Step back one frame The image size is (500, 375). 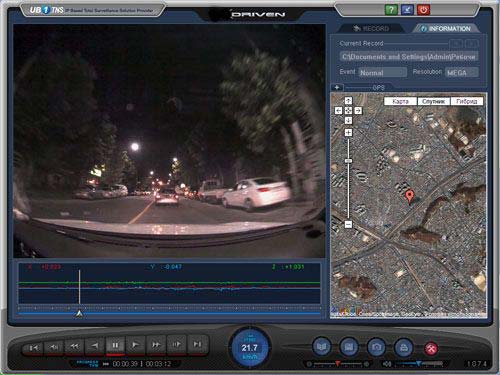tap(54, 347)
